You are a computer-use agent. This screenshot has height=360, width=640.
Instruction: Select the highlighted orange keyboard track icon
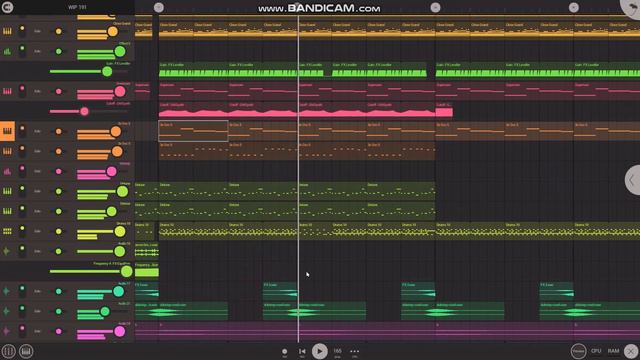pyautogui.click(x=7, y=131)
